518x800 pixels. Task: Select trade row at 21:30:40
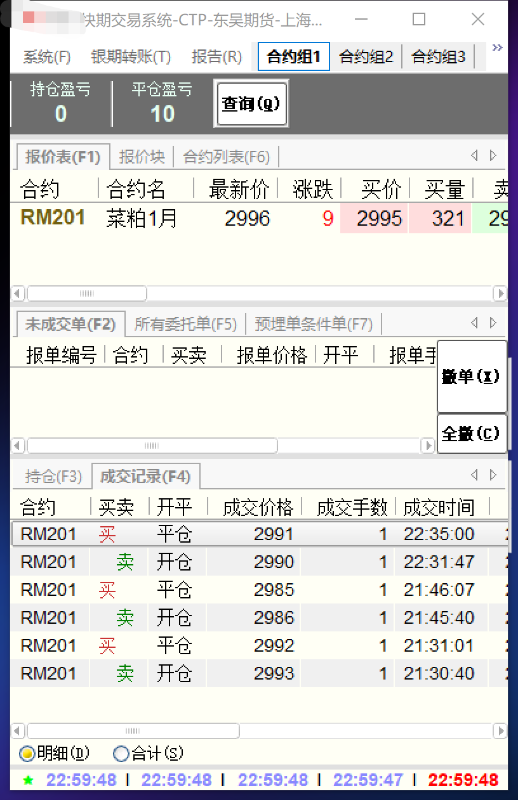(259, 673)
